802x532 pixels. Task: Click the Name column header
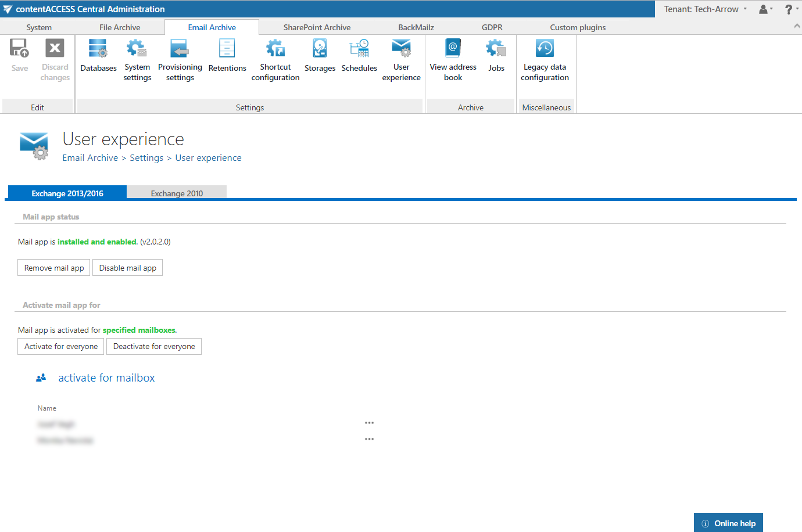point(47,408)
